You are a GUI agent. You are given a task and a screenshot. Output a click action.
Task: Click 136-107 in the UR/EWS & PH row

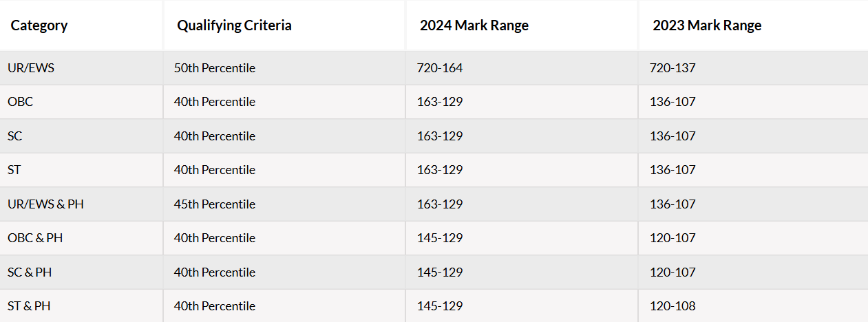(673, 204)
